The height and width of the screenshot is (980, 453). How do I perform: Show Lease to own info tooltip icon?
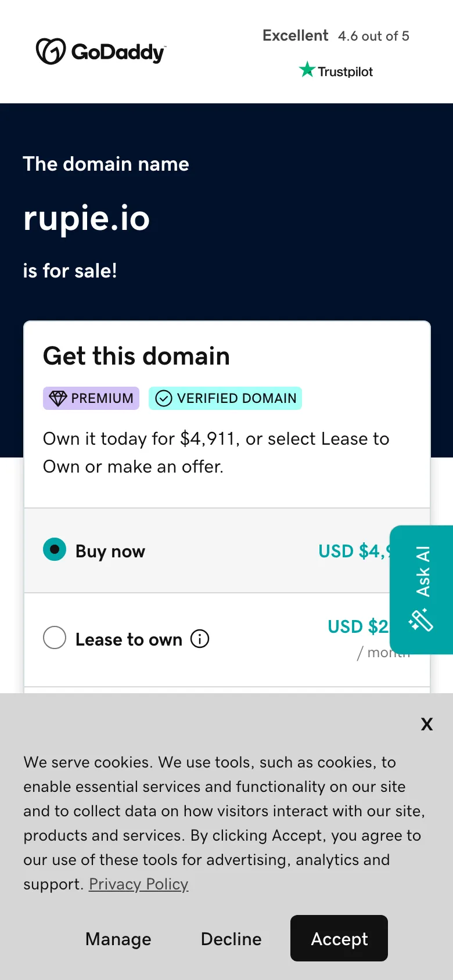pyautogui.click(x=200, y=639)
